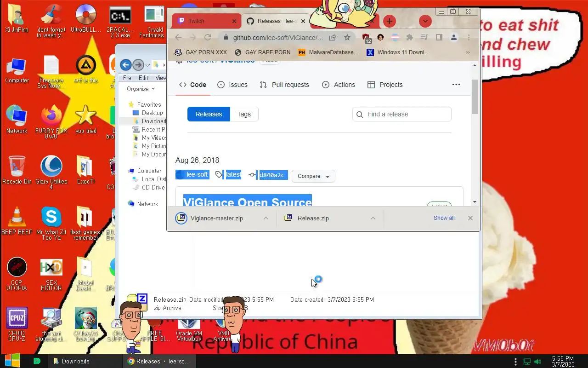Viewport: 588px width, 368px height.
Task: Open the MalwareDatabase bookmark
Action: tap(328, 52)
